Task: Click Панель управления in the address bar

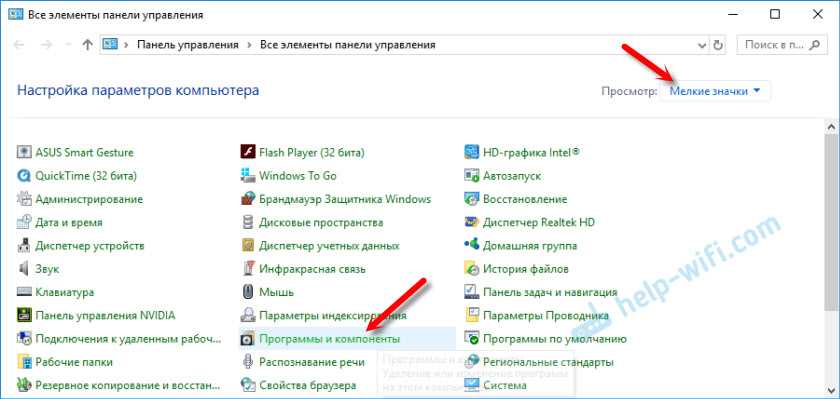Action: click(188, 46)
